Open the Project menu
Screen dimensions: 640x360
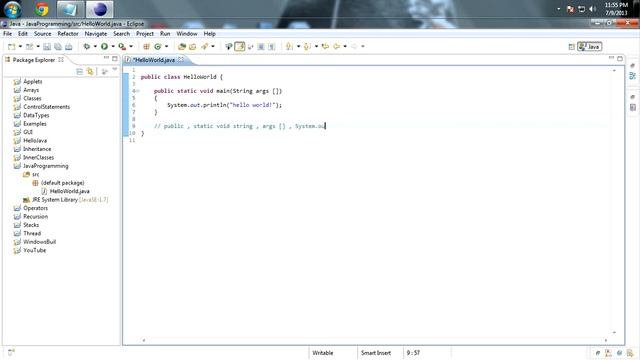(145, 33)
